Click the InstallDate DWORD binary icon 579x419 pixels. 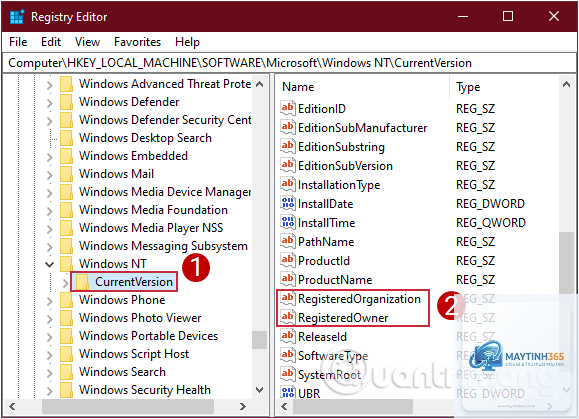pos(288,203)
